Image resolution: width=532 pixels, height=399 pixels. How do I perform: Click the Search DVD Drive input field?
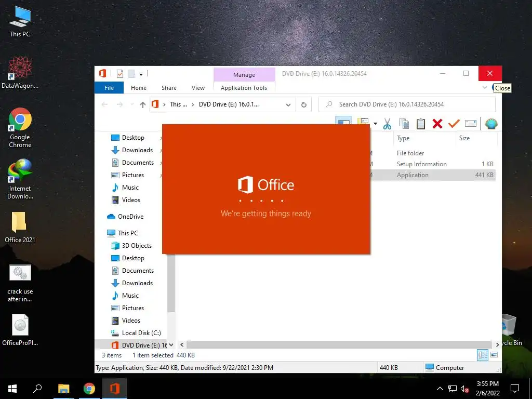click(x=406, y=104)
